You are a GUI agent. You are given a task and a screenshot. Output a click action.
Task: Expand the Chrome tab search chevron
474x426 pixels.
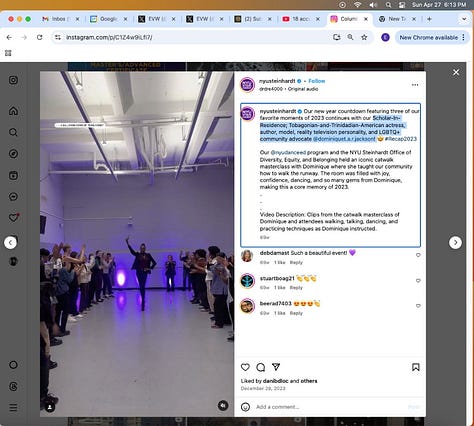464,19
